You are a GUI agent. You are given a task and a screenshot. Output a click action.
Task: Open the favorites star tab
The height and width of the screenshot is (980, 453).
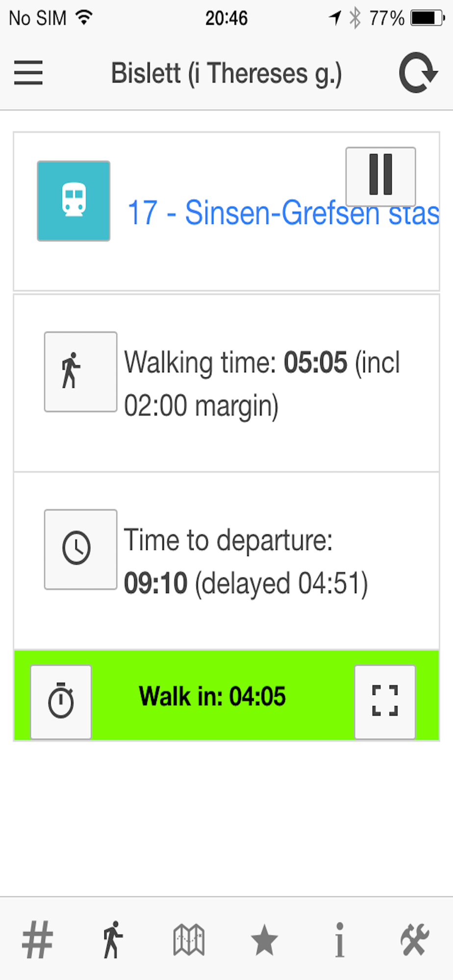coord(264,939)
